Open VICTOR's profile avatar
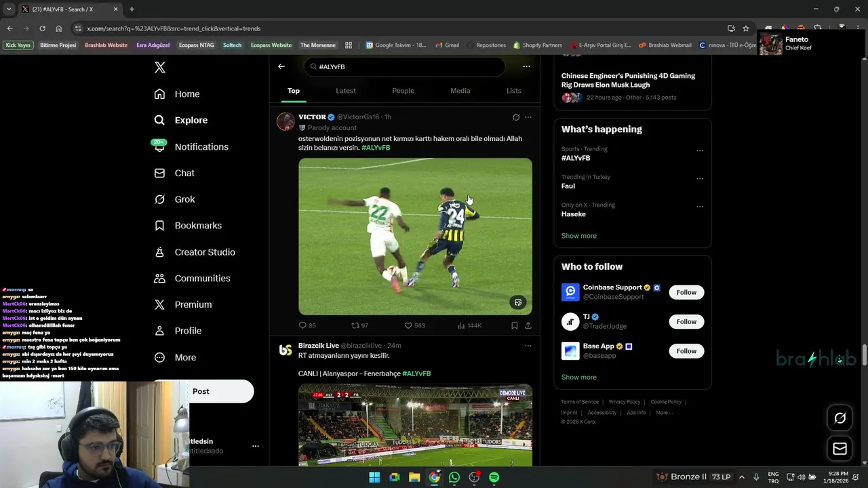Screen dimensions: 868x488 pyautogui.click(x=285, y=121)
